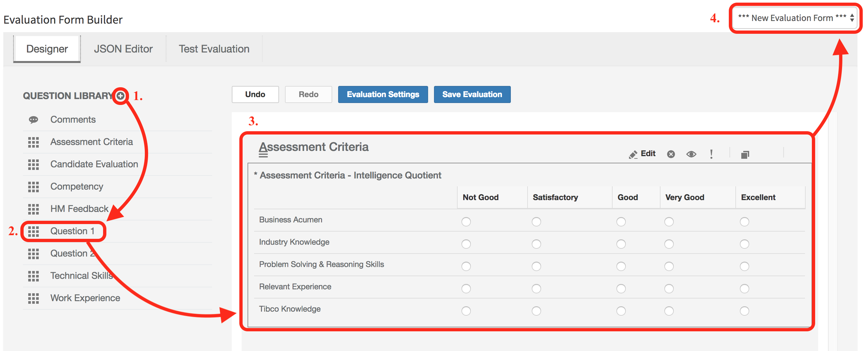The image size is (868, 351).
Task: Open Evaluation Settings
Action: tap(383, 94)
